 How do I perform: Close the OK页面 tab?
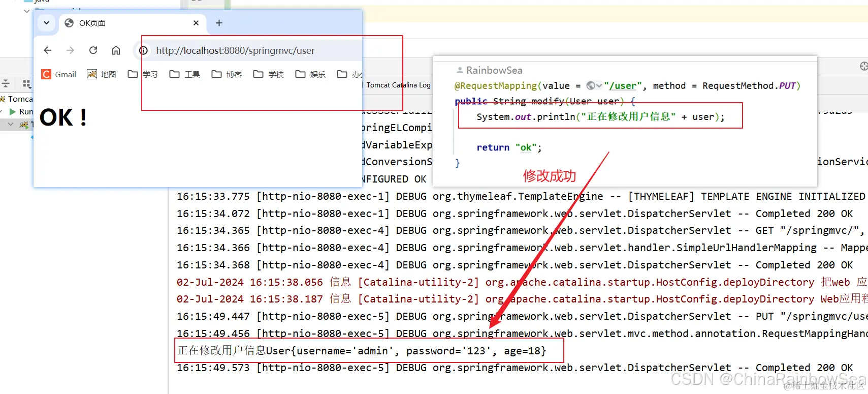tap(196, 23)
